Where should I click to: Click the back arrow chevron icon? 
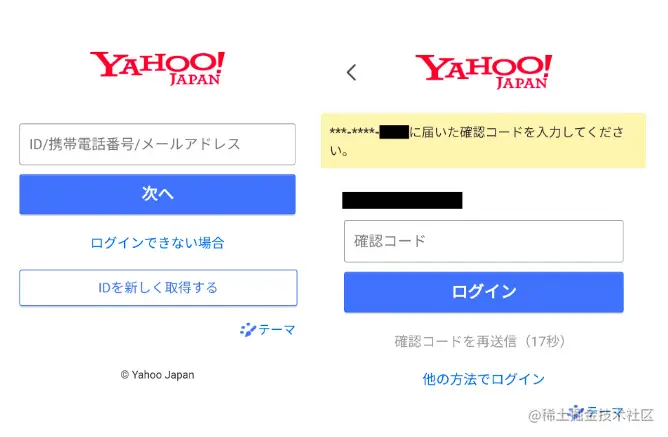pyautogui.click(x=351, y=72)
